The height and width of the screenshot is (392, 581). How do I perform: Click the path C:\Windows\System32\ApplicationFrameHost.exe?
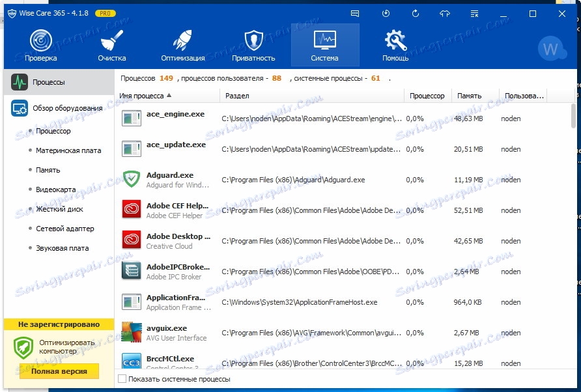tap(300, 302)
